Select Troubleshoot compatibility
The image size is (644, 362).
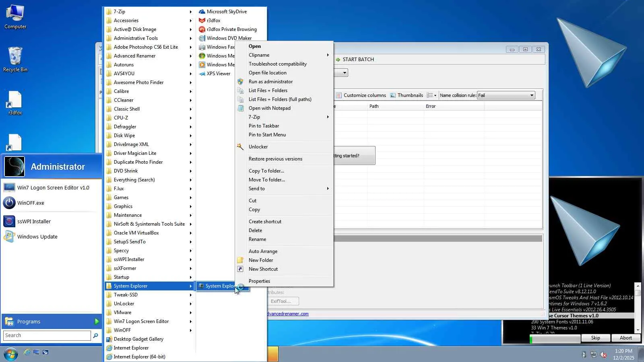click(x=284, y=64)
